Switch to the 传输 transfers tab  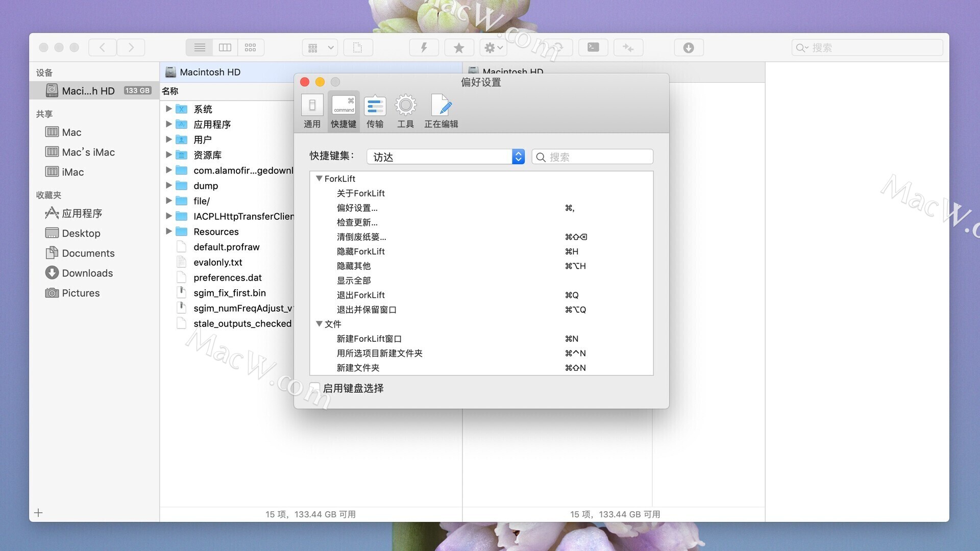click(375, 111)
